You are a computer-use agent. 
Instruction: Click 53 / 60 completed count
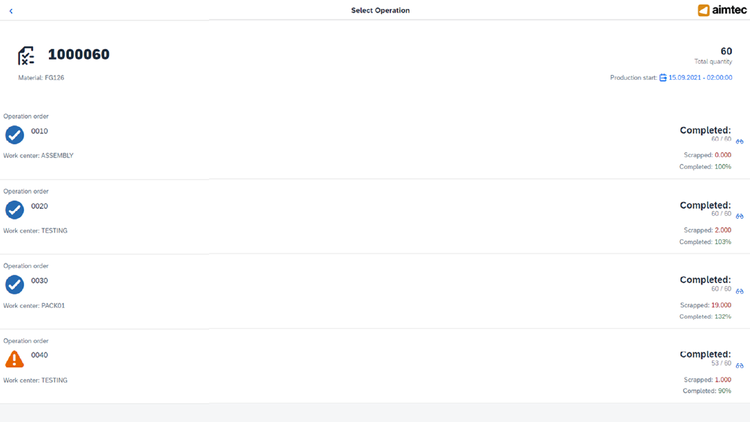click(x=721, y=364)
